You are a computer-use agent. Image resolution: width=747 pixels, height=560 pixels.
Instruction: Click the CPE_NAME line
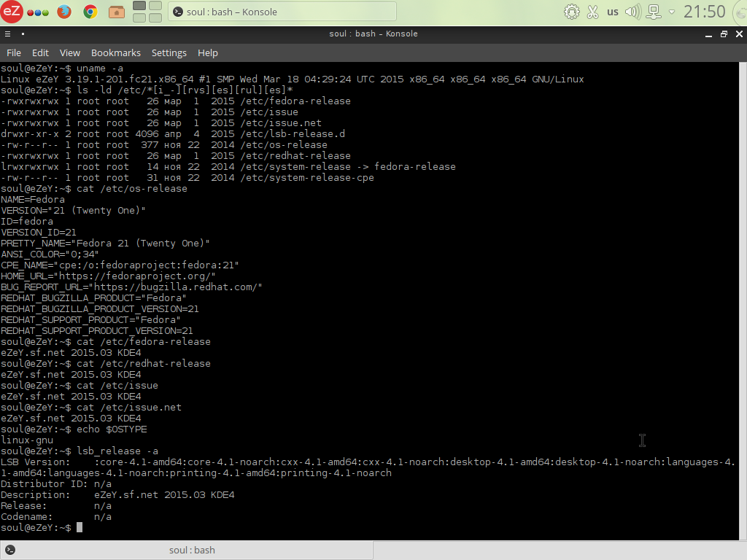pos(120,265)
